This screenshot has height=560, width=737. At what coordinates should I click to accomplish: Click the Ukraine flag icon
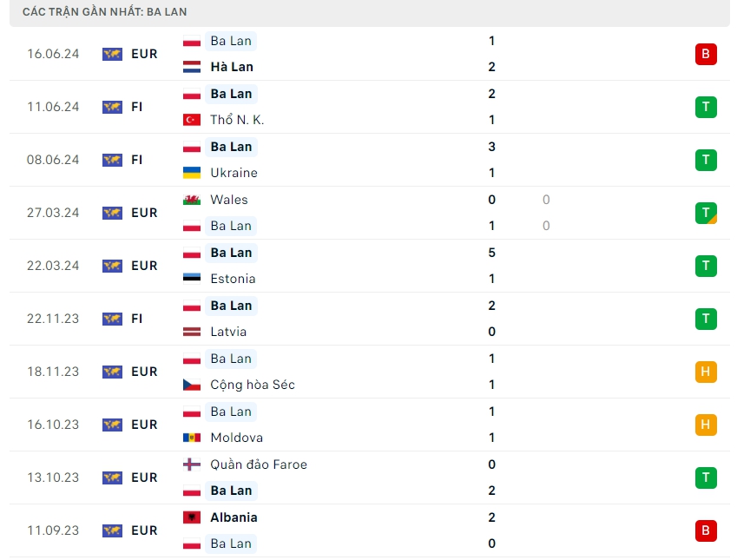pyautogui.click(x=192, y=173)
